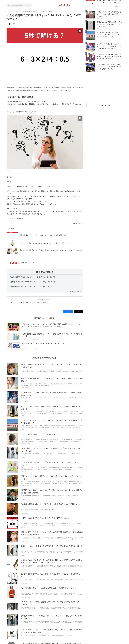Select the '#ポイント' keyword tag
Viewport: 129px width, 644px height.
pos(29,302)
